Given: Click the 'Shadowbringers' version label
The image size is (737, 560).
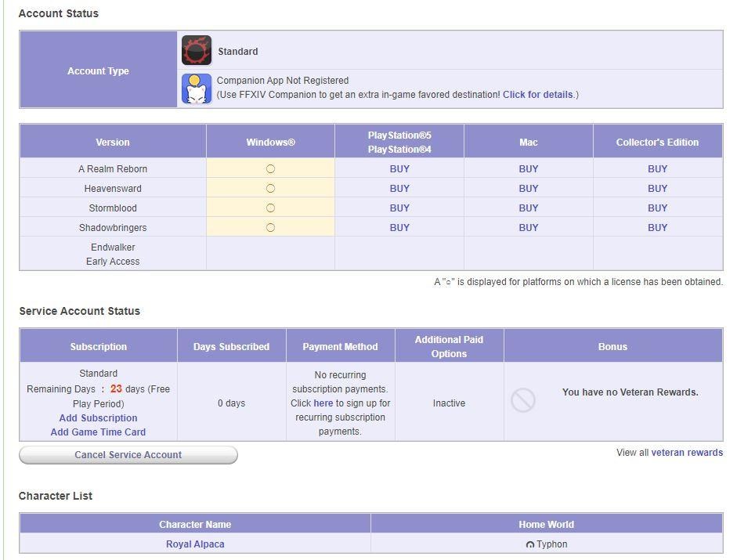Looking at the screenshot, I should 113,228.
